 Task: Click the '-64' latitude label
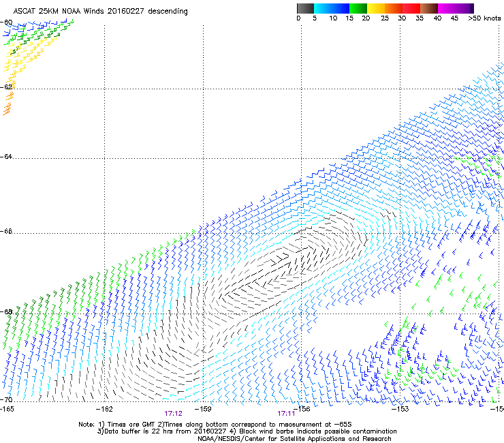[6, 157]
